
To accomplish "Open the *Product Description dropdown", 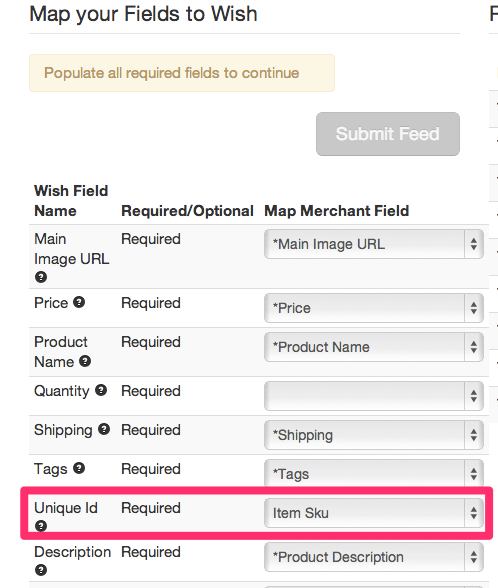I will tap(374, 557).
